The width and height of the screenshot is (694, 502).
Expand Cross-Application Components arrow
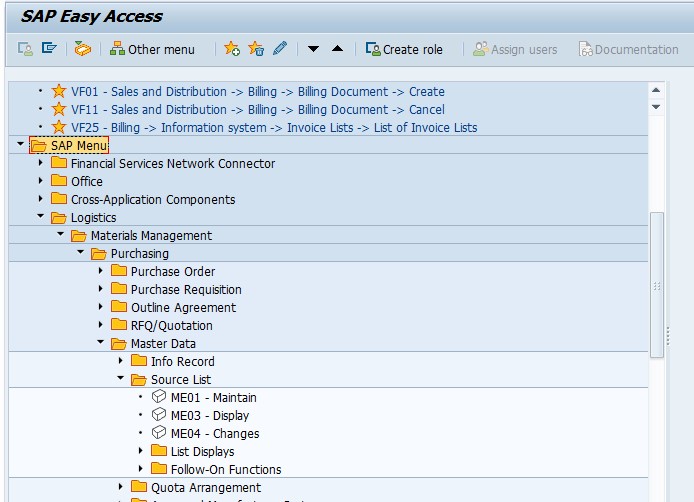pos(40,198)
